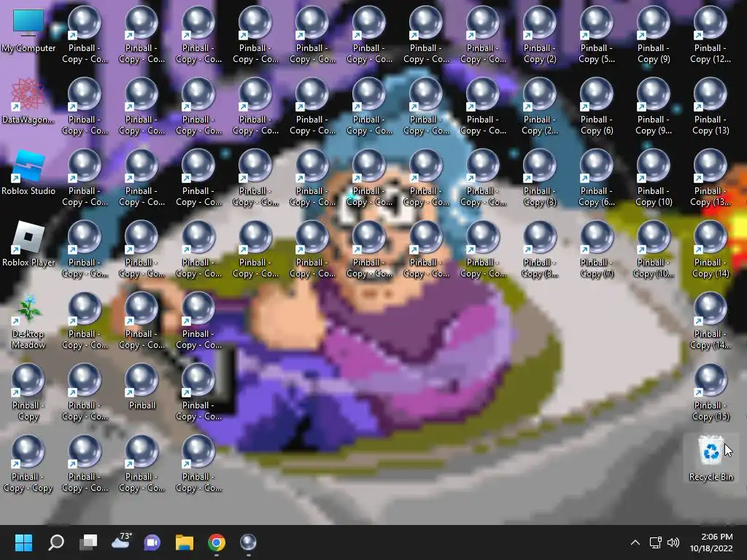Select the 'Pinball - Copy (13)' shortcut
The height and width of the screenshot is (560, 747).
click(711, 106)
